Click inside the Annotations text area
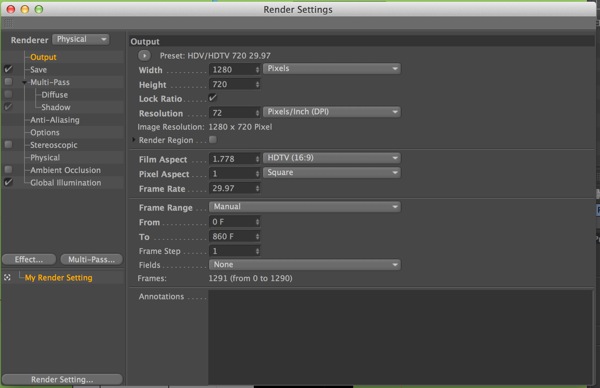This screenshot has width=600, height=388. point(401,337)
